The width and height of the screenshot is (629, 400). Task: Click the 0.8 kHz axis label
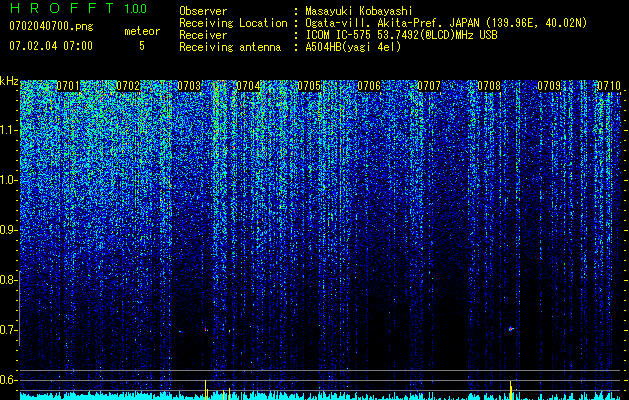click(x=9, y=280)
